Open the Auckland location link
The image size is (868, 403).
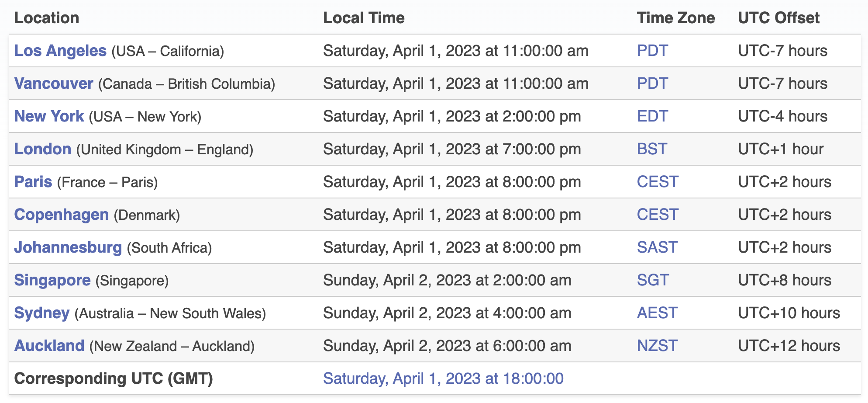(49, 346)
